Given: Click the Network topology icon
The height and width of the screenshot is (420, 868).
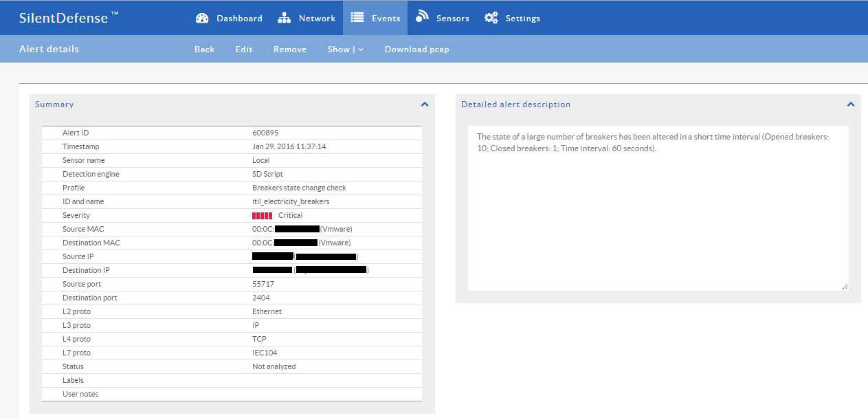Looking at the screenshot, I should [x=285, y=19].
